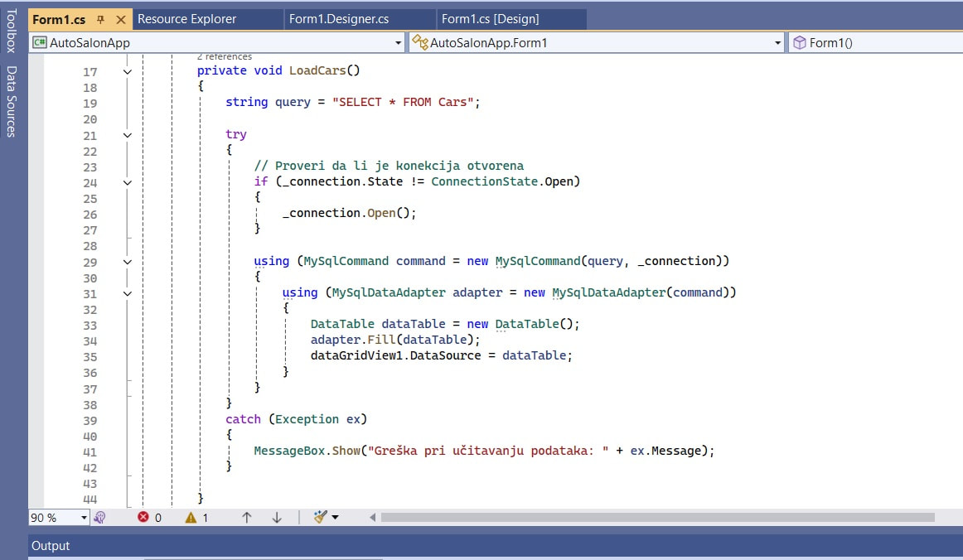Collapse the try block at line 21
Screen dimensions: 963x560
(x=127, y=135)
